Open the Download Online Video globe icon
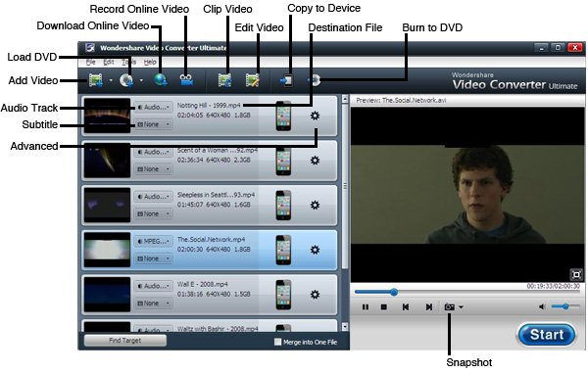Viewport: 588px width, 373px height. point(161,79)
